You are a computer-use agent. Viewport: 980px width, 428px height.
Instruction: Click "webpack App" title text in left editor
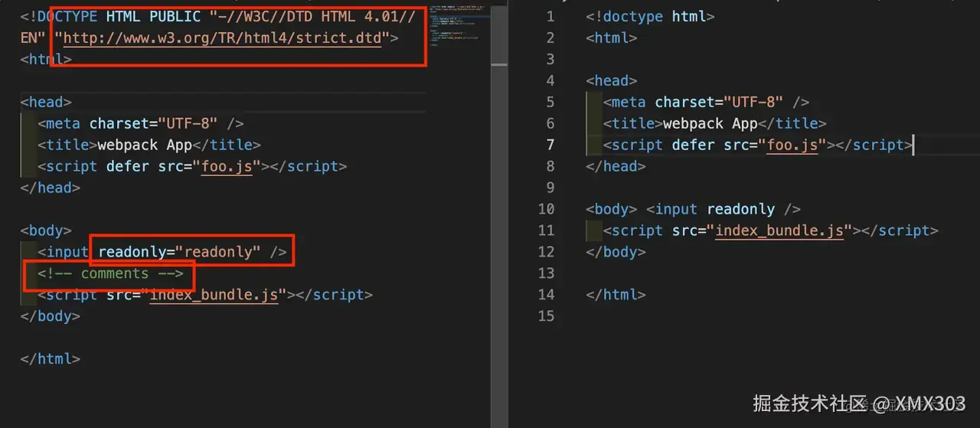point(144,145)
